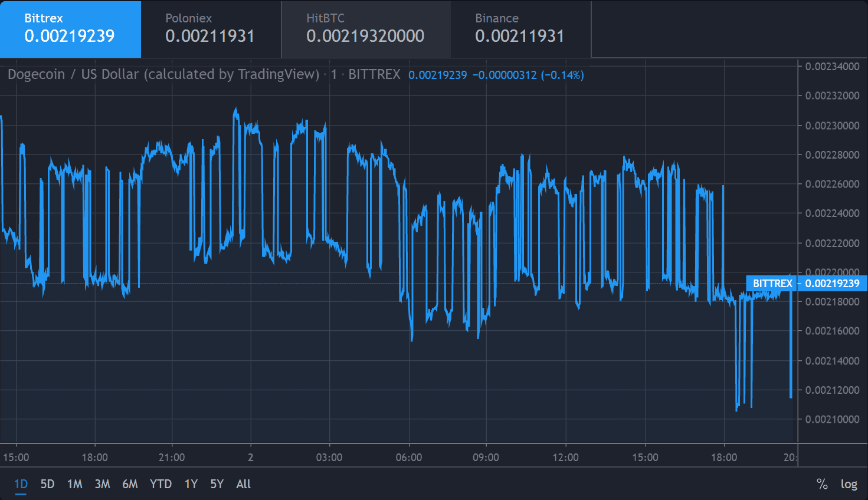Click the BITTREX current price label
This screenshot has height=500, width=868.
(x=772, y=284)
